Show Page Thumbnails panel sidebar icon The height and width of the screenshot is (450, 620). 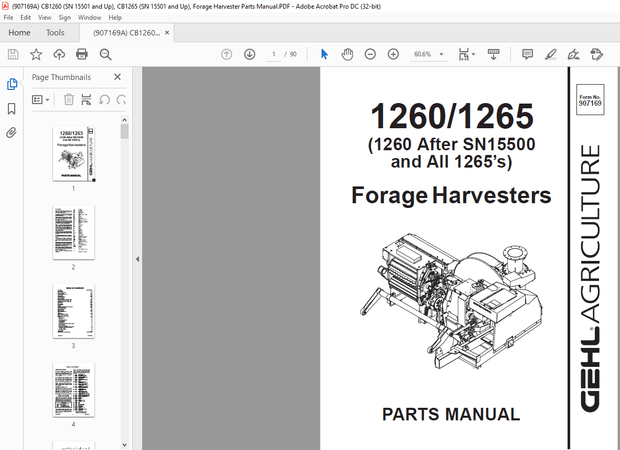tap(12, 84)
